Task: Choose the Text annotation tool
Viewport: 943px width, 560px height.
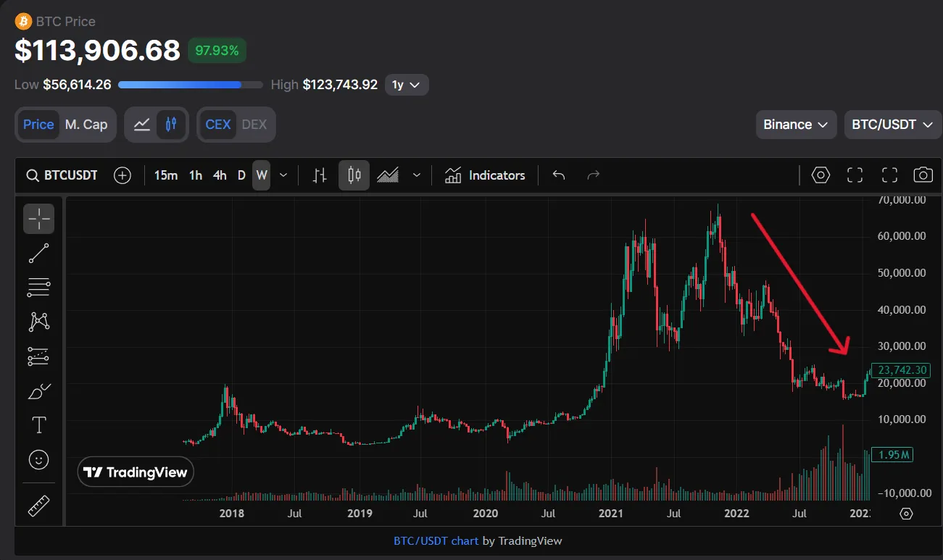Action: [38, 425]
